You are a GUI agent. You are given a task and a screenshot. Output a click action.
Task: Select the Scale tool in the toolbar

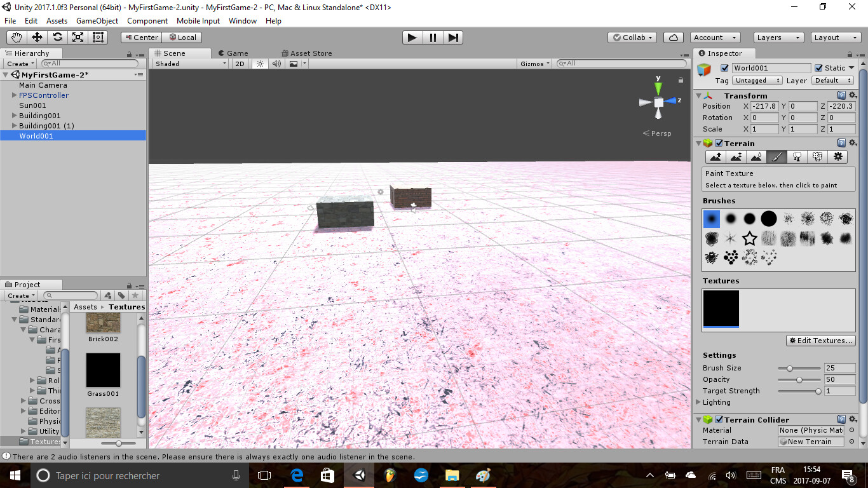[x=78, y=37]
